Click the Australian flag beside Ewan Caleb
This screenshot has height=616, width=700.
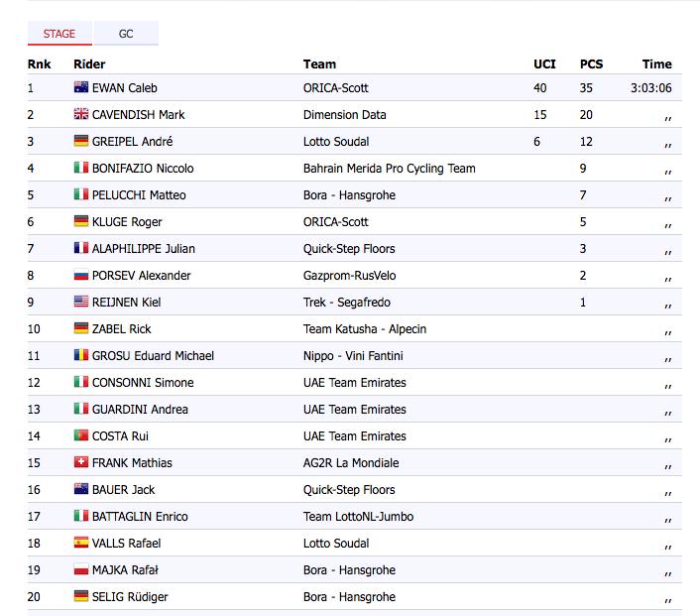[x=81, y=88]
